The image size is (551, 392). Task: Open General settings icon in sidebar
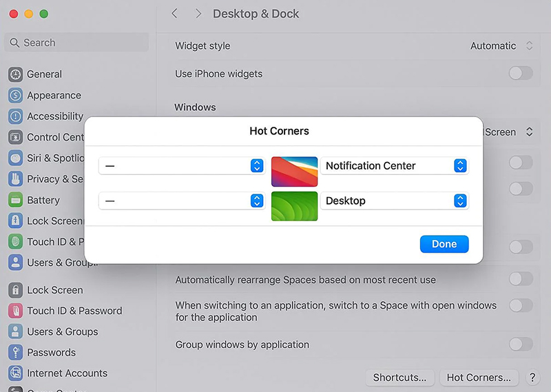(x=15, y=74)
